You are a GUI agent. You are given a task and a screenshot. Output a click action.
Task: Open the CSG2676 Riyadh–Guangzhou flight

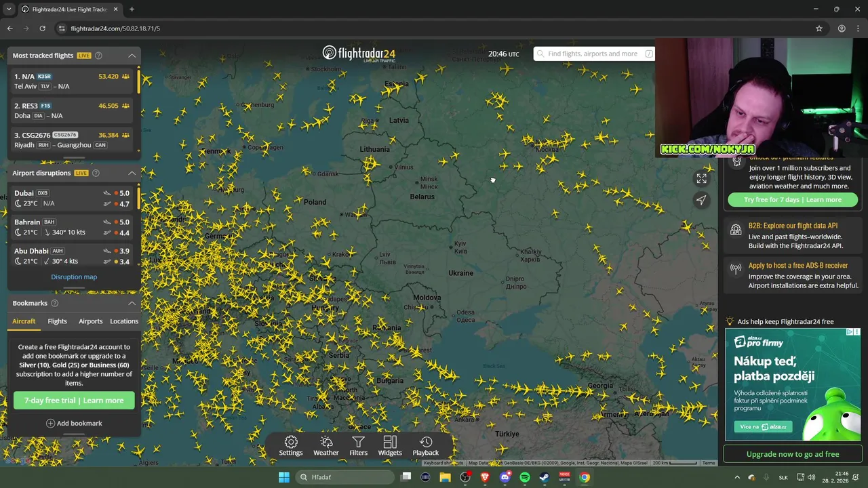pyautogui.click(x=72, y=140)
